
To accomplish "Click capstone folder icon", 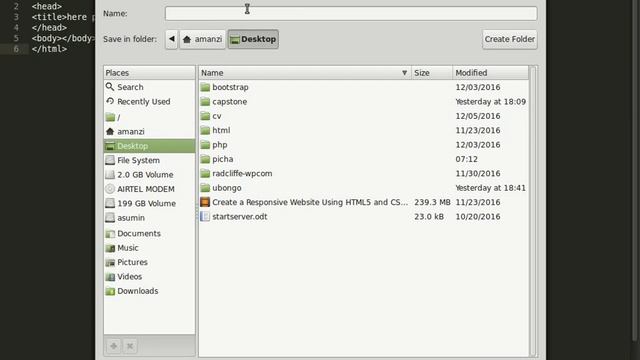I will tap(205, 102).
